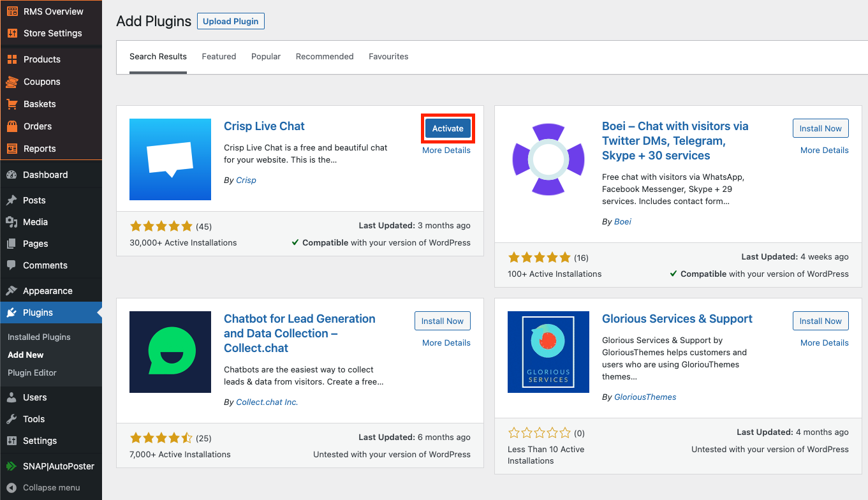Click the Comments bubble icon
Screen dimensions: 868x500
[x=11, y=265]
